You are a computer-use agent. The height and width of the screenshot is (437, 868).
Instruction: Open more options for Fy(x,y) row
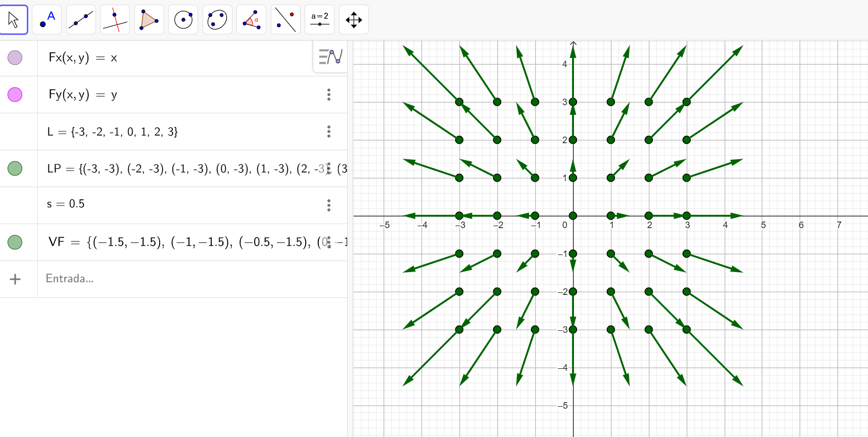point(329,95)
